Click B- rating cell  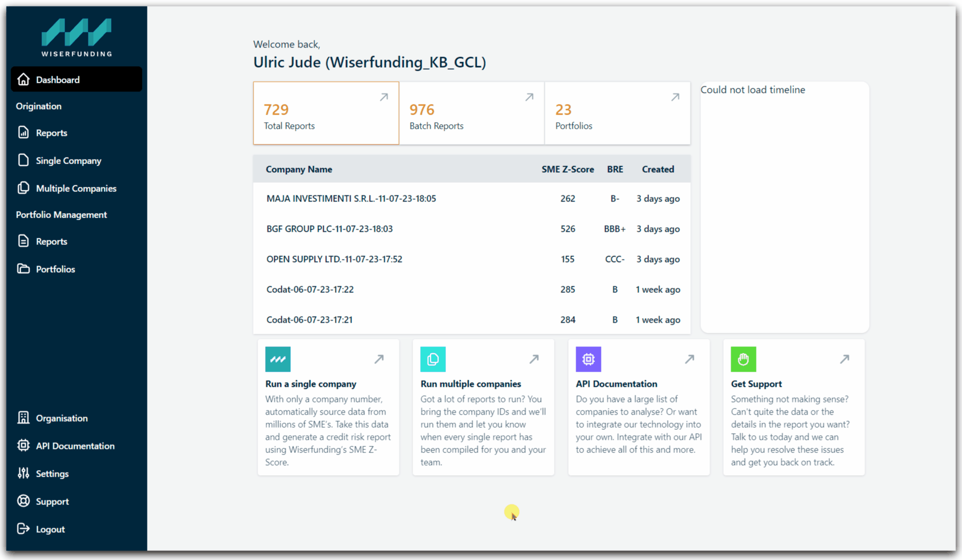click(615, 198)
